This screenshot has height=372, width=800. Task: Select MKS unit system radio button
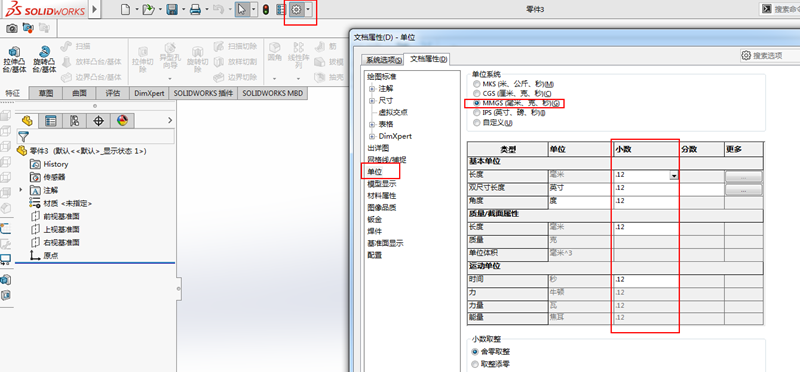click(x=477, y=84)
